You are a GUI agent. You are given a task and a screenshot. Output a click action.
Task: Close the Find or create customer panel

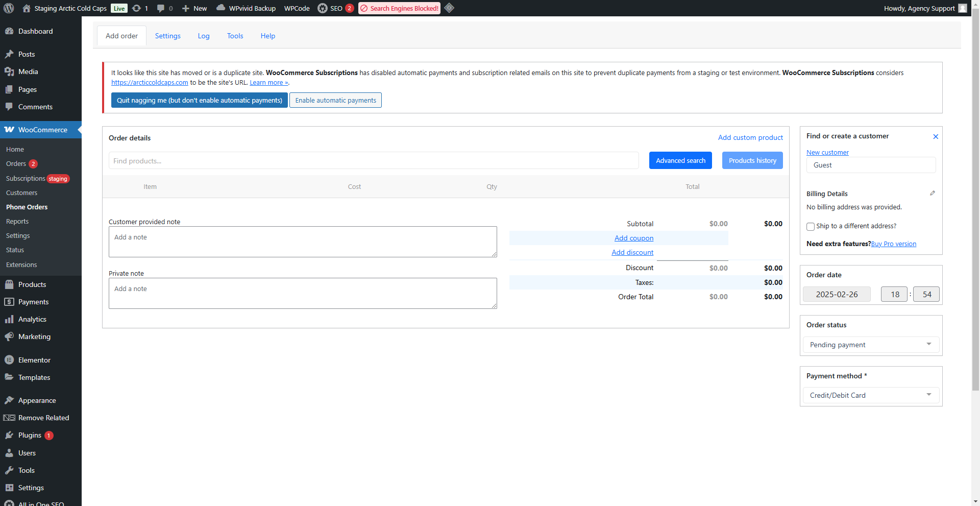[935, 136]
